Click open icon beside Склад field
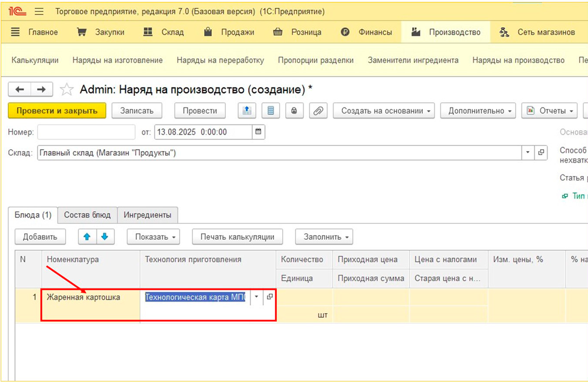 pos(541,152)
